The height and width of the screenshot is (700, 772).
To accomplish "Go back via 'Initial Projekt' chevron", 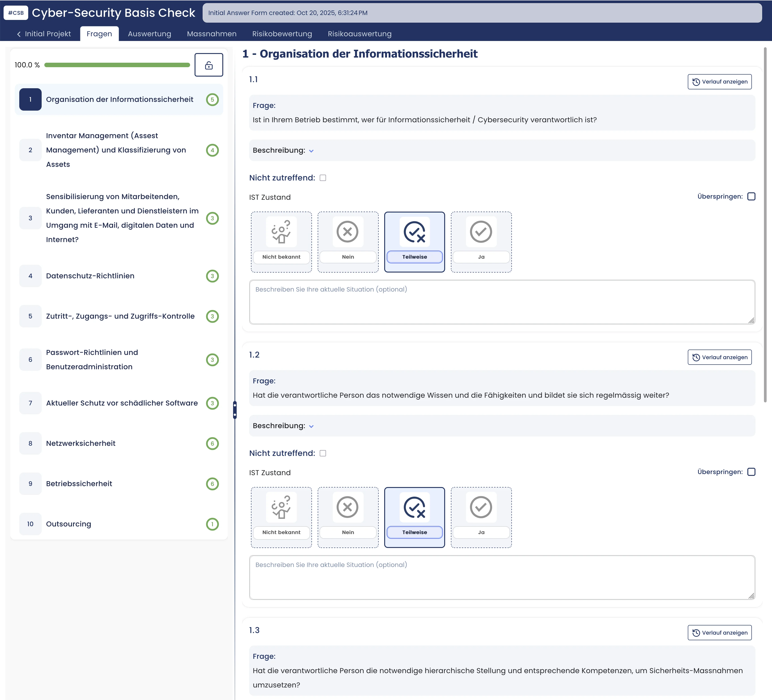I will click(x=19, y=34).
